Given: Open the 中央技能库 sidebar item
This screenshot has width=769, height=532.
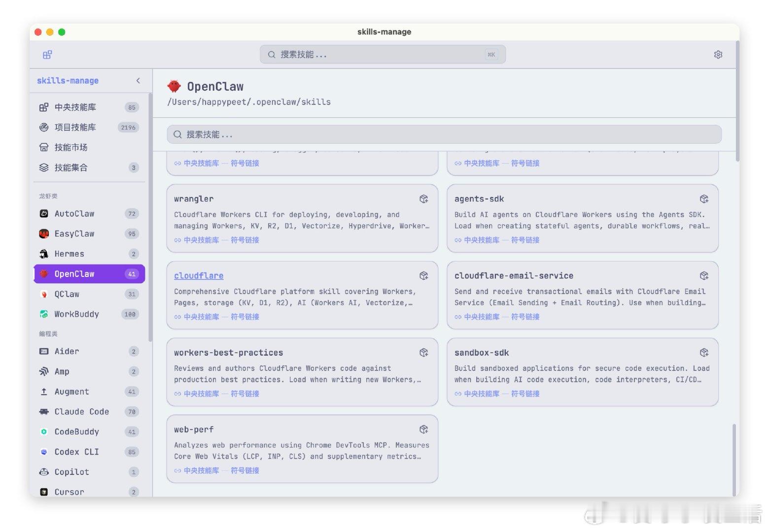Looking at the screenshot, I should 89,107.
